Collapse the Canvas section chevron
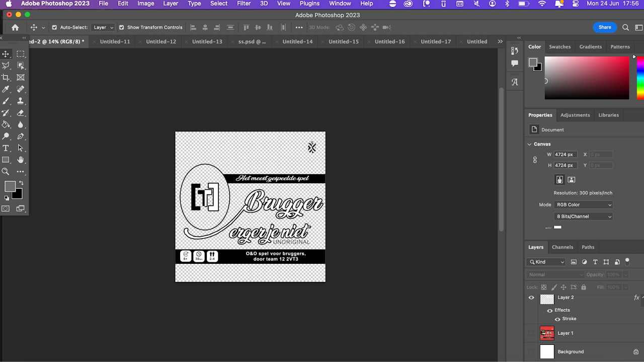644x362 pixels. [x=529, y=144]
